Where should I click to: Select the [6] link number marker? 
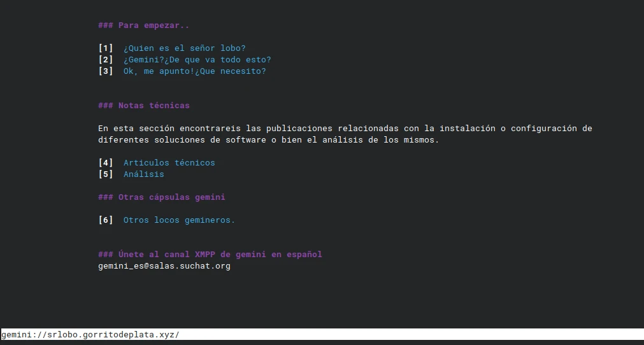point(106,220)
